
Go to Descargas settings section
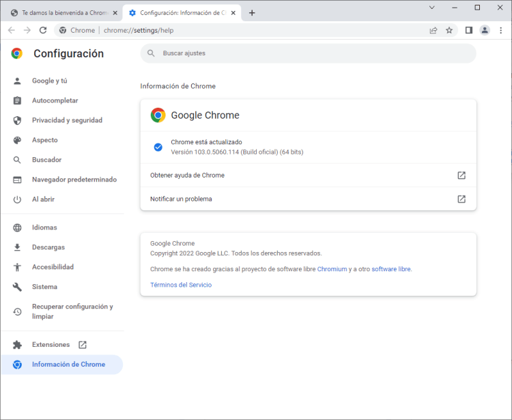[x=48, y=247]
